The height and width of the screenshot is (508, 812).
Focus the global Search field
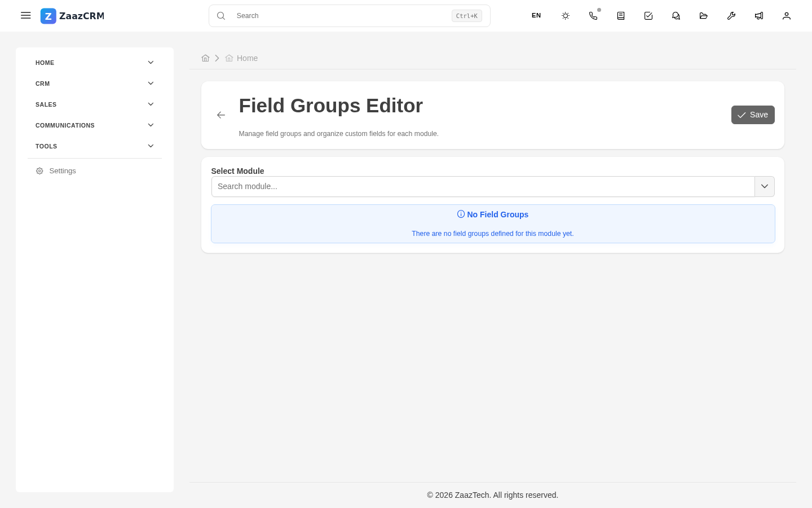coord(350,16)
